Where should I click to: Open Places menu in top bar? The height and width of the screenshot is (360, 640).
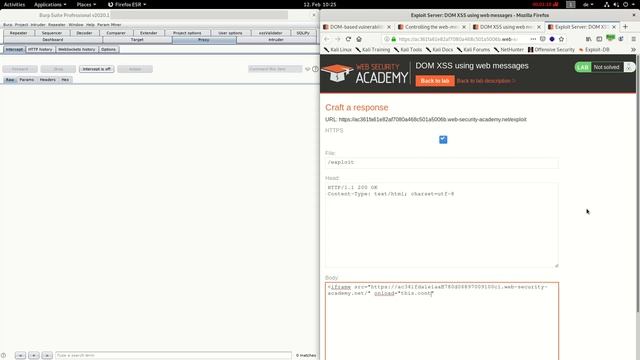point(86,4)
